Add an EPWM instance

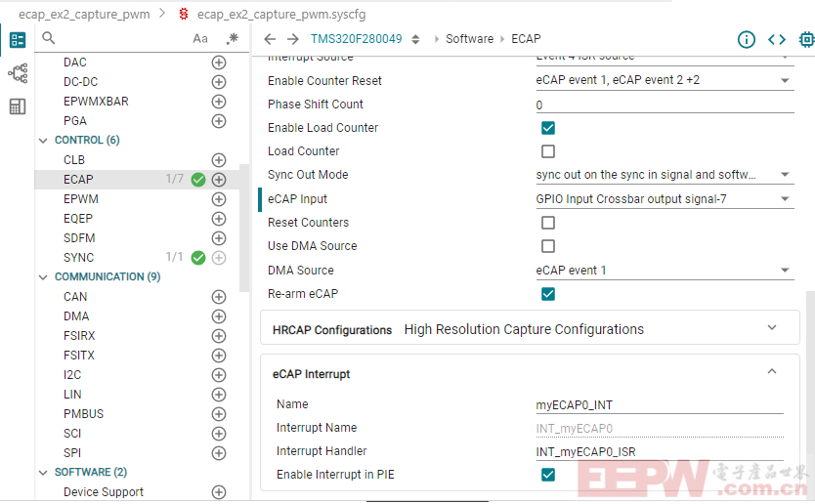click(219, 199)
